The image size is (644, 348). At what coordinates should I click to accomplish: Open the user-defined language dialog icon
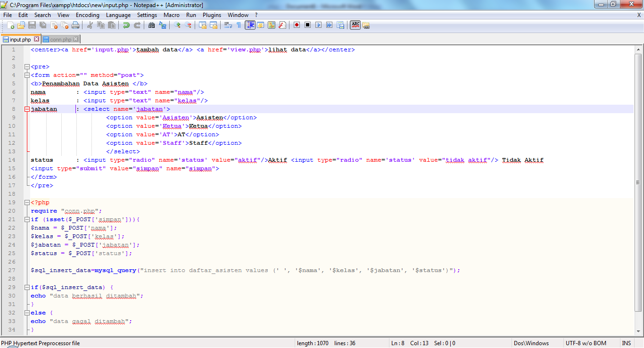pyautogui.click(x=261, y=25)
